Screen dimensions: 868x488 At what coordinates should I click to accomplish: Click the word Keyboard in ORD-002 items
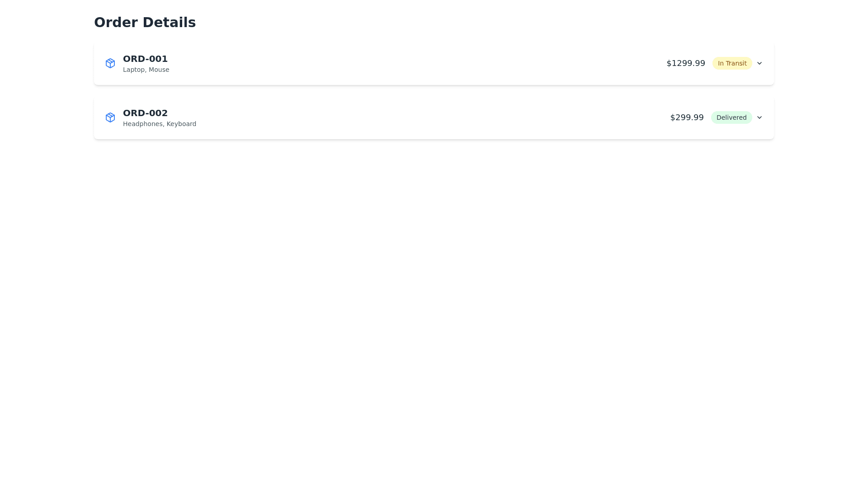coord(181,124)
